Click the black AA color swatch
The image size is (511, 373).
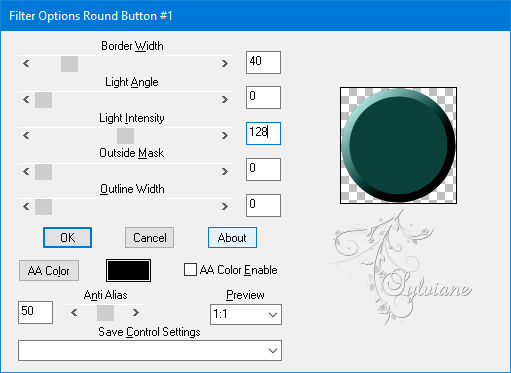pyautogui.click(x=128, y=270)
